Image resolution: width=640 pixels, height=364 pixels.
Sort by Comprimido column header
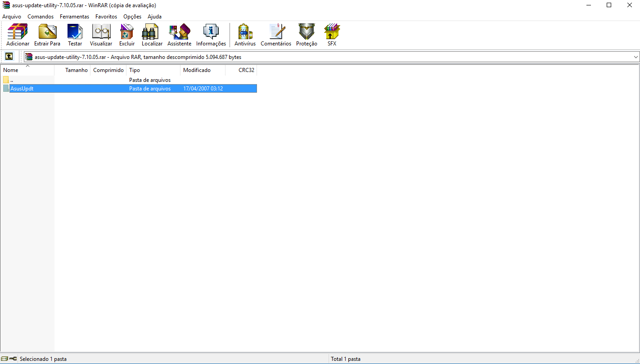pyautogui.click(x=108, y=70)
